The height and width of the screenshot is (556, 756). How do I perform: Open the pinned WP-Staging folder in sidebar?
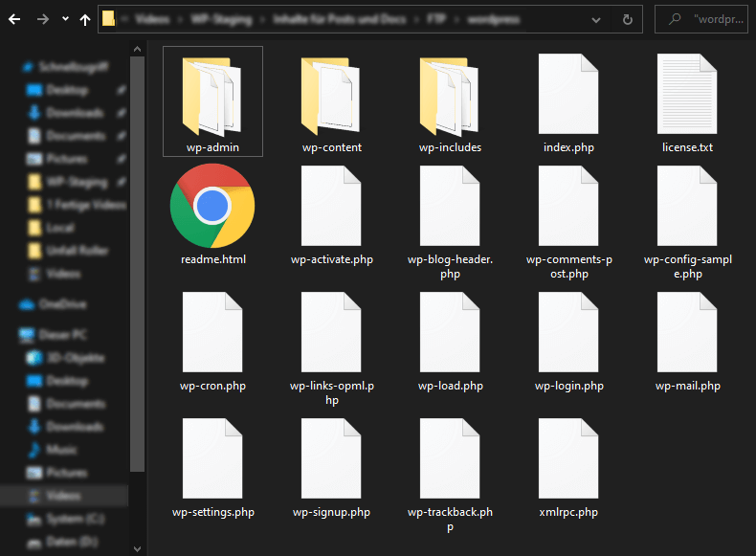click(67, 182)
